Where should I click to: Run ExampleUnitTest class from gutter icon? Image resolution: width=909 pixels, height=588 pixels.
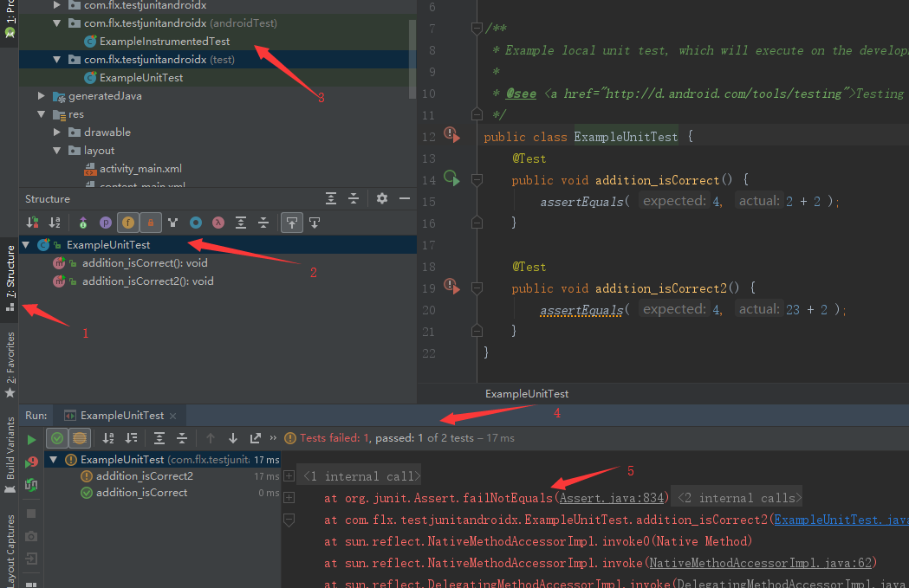452,135
